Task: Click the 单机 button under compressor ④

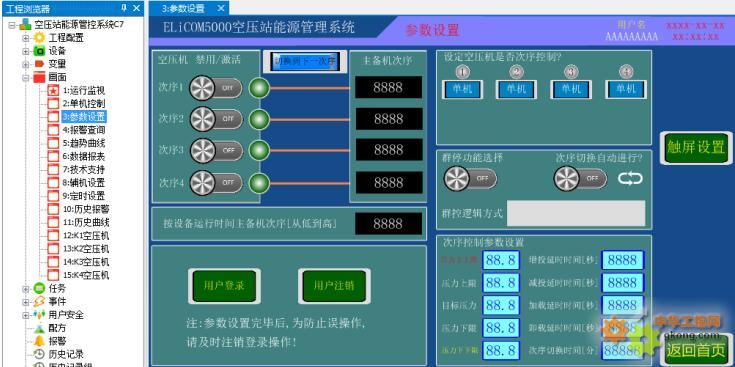Action: point(626,89)
